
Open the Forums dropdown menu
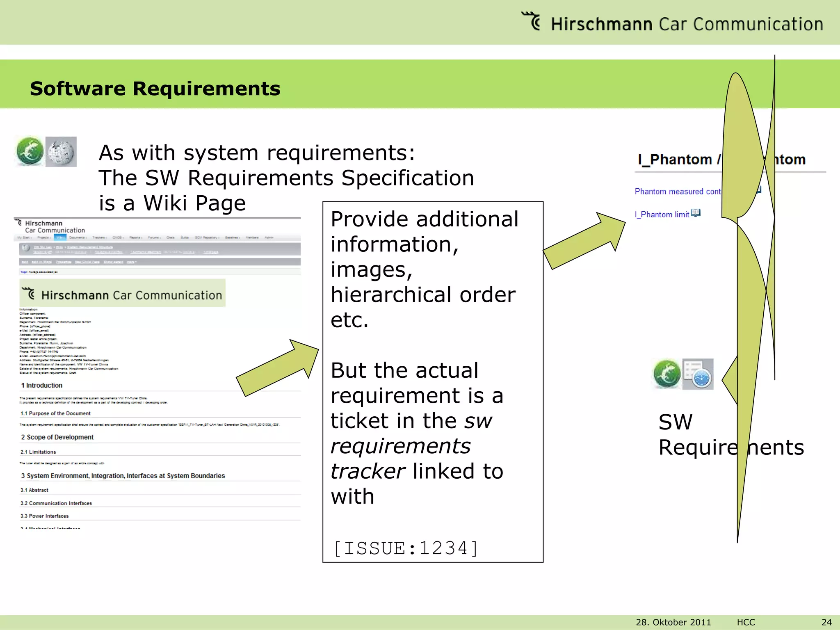point(154,237)
